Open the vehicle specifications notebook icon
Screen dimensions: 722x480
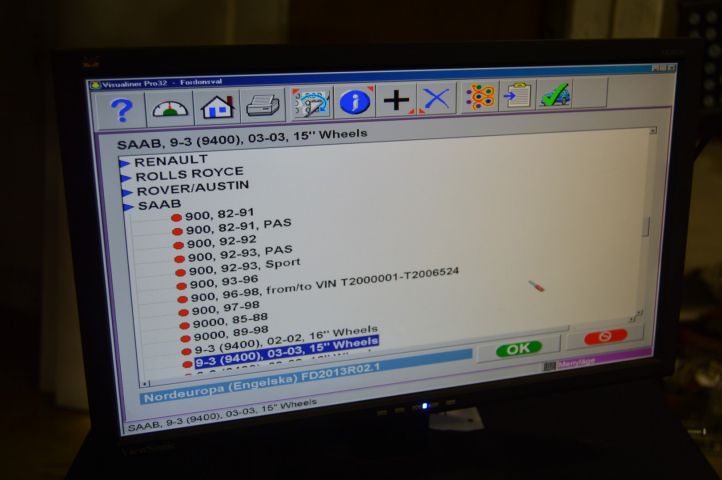coord(311,103)
